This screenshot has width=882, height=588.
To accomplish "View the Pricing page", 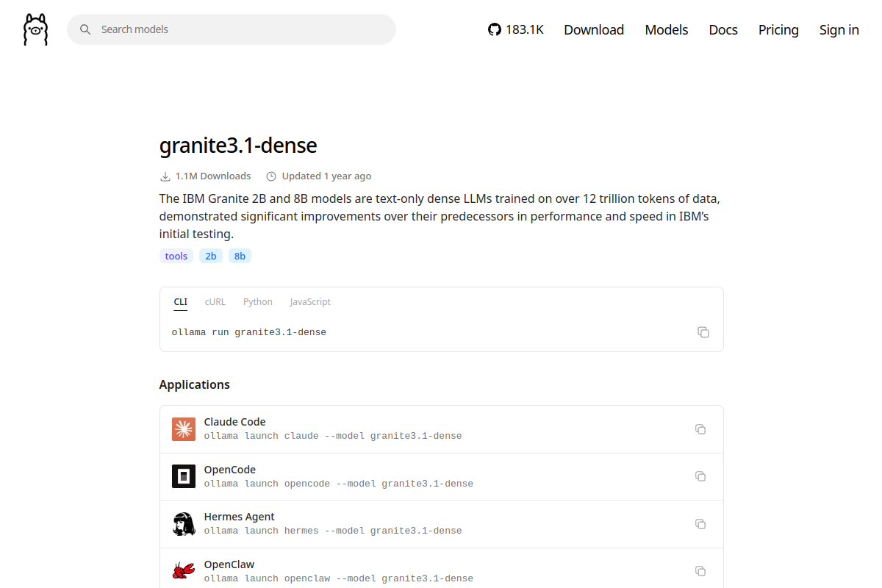I will tap(778, 29).
